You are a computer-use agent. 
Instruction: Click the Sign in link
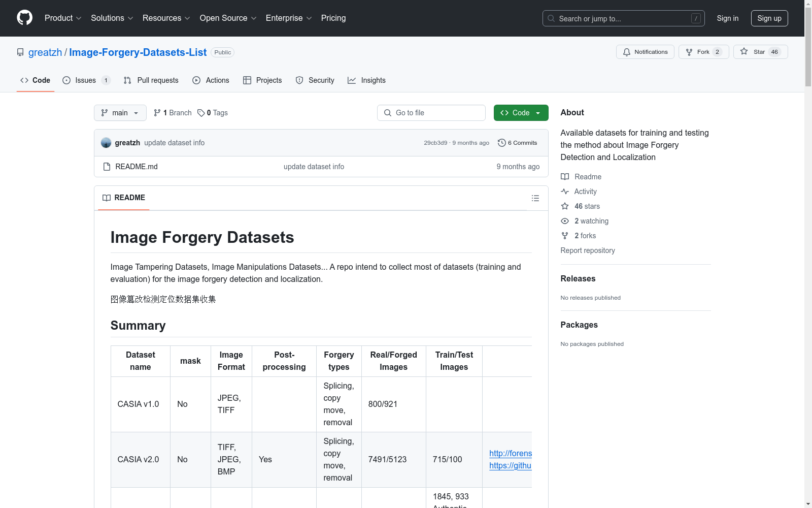pos(728,18)
